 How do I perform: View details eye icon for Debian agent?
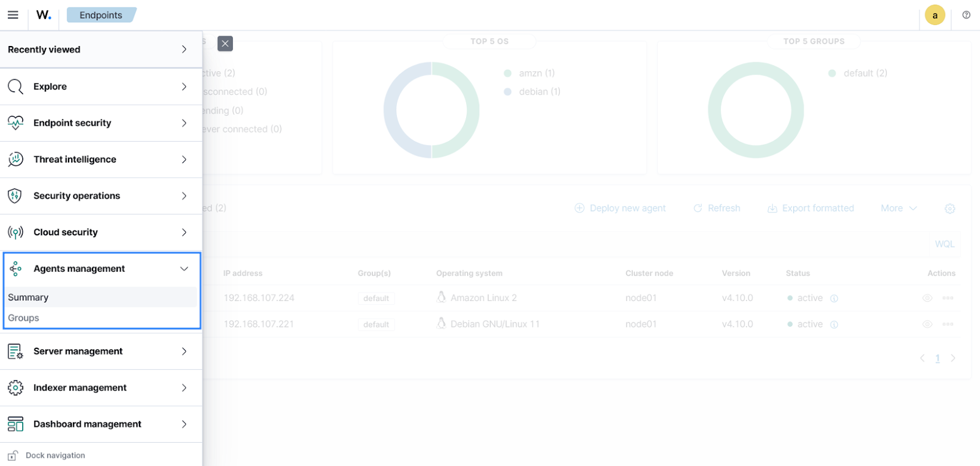(927, 324)
